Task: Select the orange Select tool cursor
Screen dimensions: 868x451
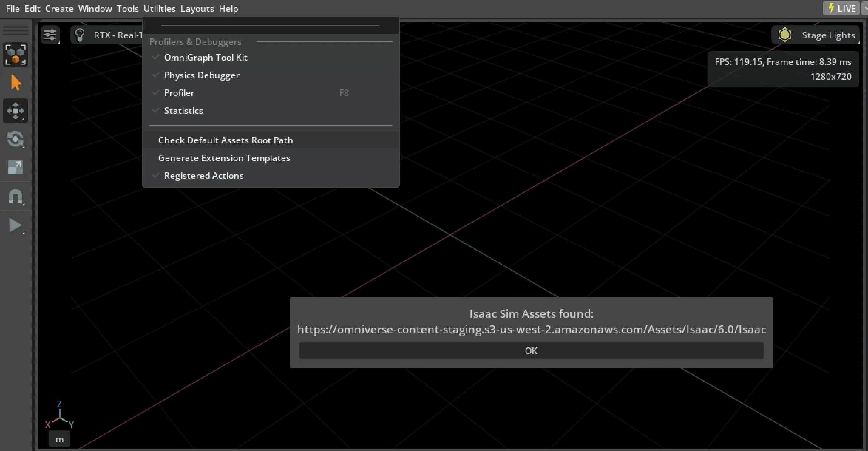Action: (16, 82)
